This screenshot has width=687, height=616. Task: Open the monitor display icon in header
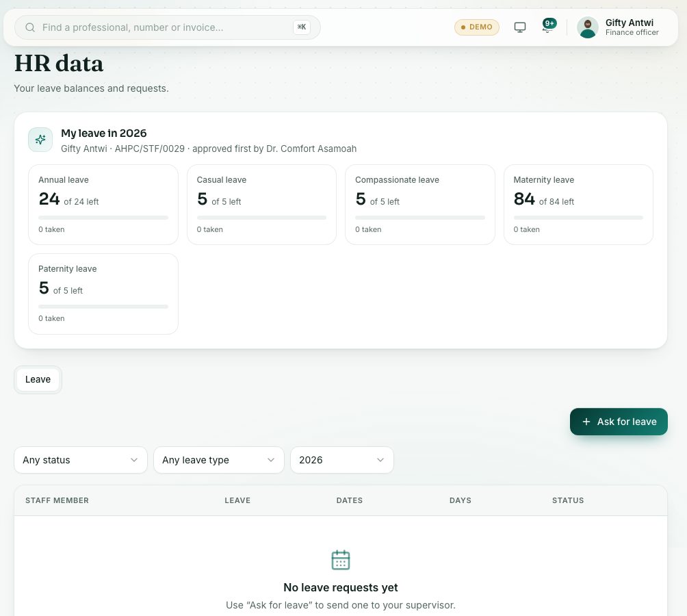point(519,27)
